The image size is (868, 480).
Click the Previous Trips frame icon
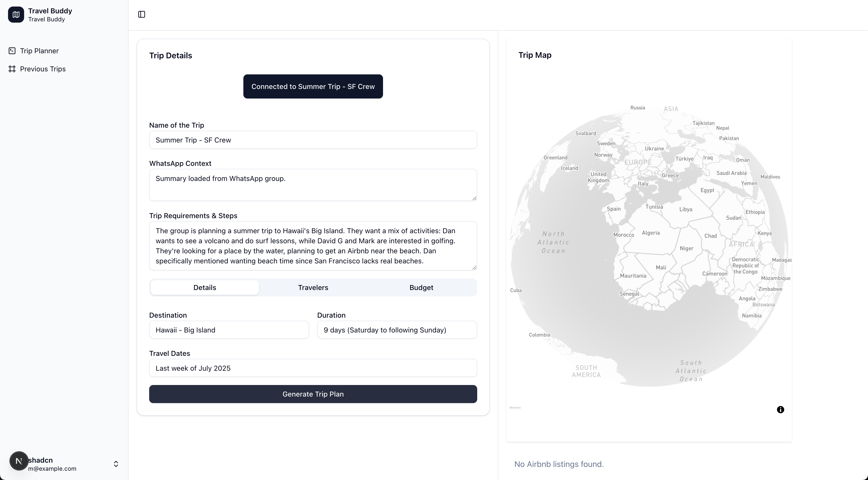pyautogui.click(x=12, y=69)
